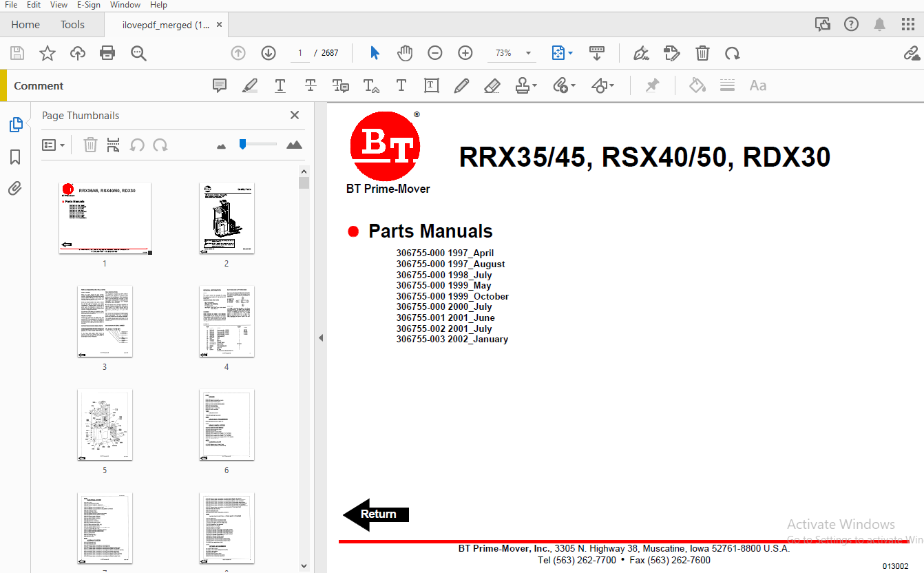Select the underline text tool

(x=280, y=85)
